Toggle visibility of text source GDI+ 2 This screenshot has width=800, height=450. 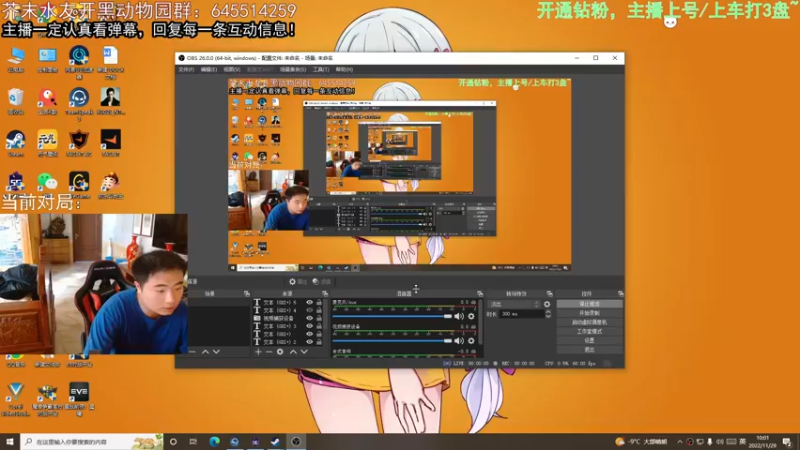point(309,342)
